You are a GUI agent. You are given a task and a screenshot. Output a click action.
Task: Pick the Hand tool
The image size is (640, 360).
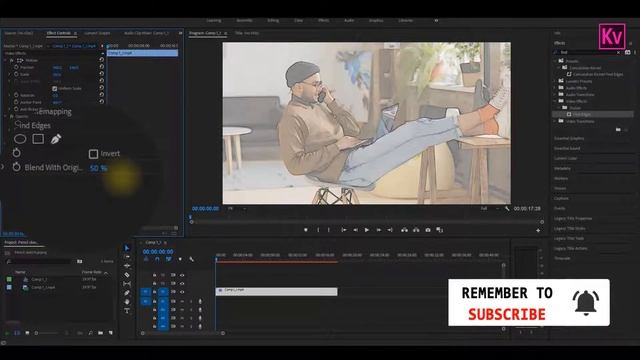pos(127,302)
